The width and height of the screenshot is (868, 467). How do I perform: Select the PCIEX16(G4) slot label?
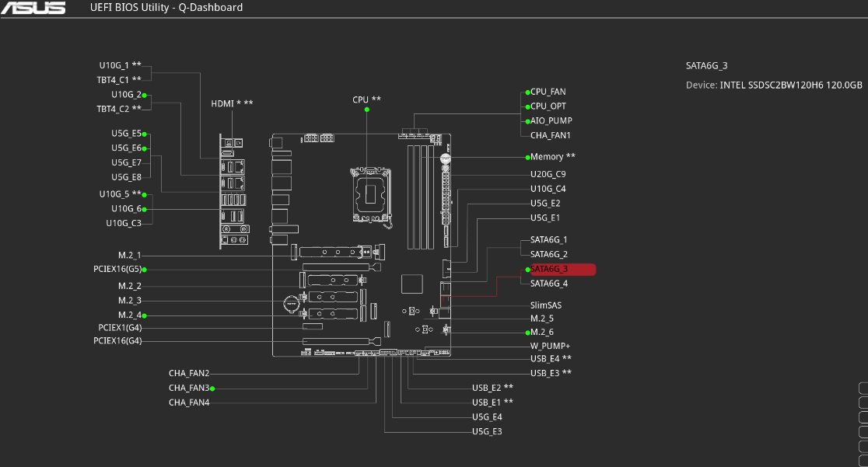(117, 341)
